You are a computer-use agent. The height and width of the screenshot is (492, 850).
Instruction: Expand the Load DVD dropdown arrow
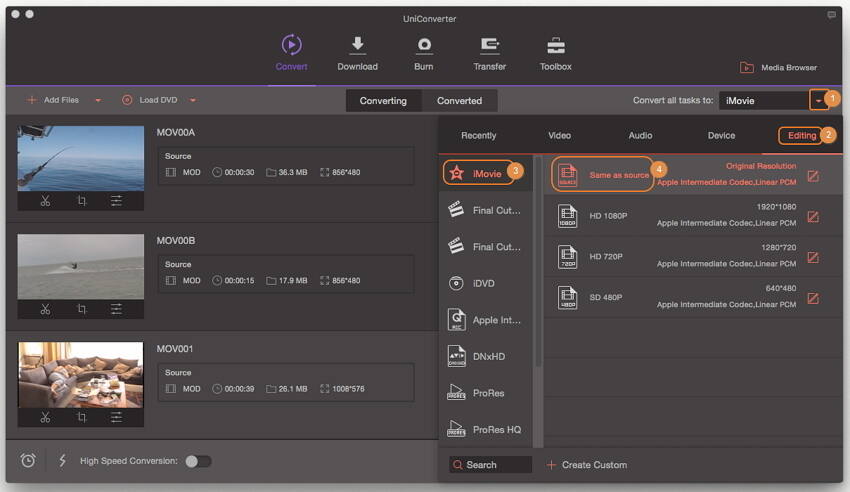point(193,100)
